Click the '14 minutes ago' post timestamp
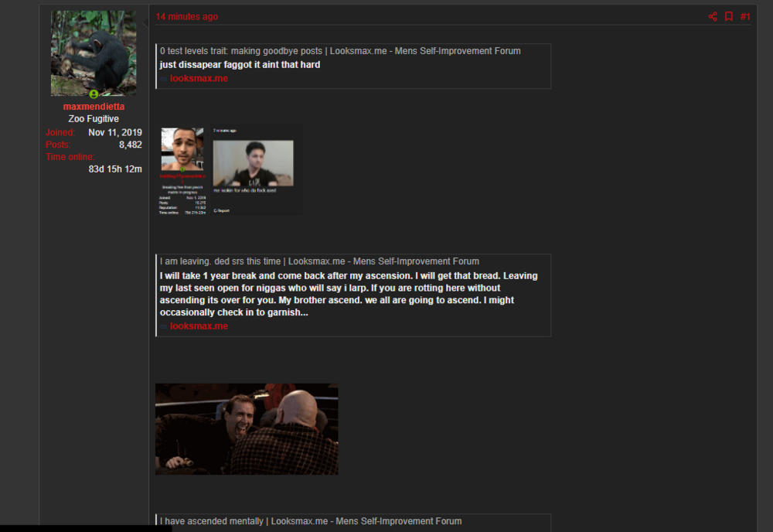 [x=187, y=17]
